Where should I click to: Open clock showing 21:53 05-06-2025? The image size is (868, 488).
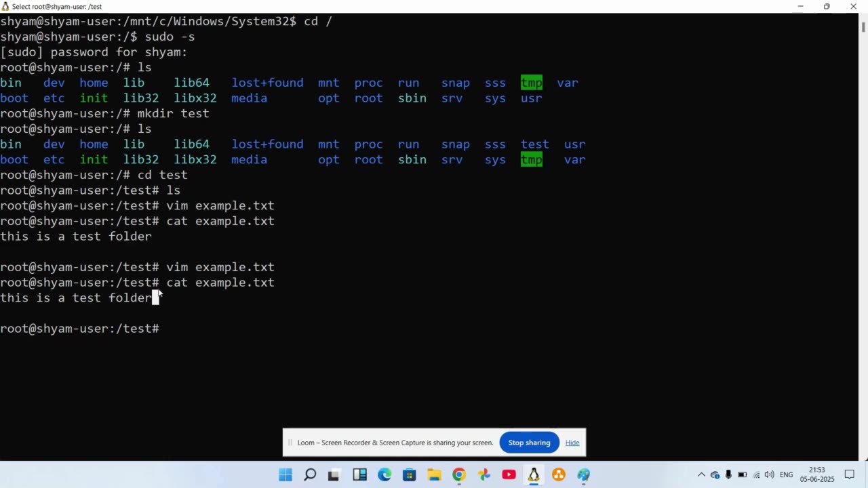pos(816,474)
